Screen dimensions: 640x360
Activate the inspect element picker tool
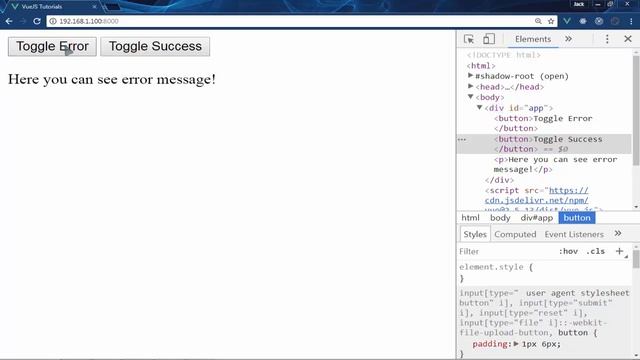pyautogui.click(x=469, y=39)
